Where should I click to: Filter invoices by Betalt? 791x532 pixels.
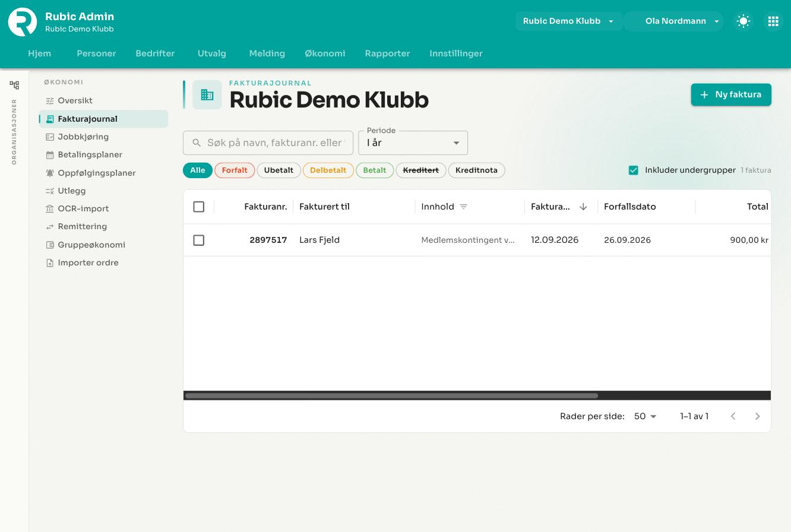375,170
